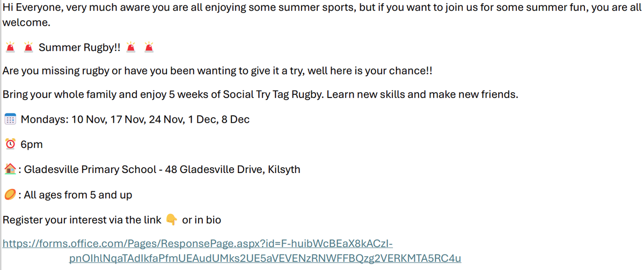Click the pointing-down hand emoji
The height and width of the screenshot is (270, 644).
click(x=172, y=220)
